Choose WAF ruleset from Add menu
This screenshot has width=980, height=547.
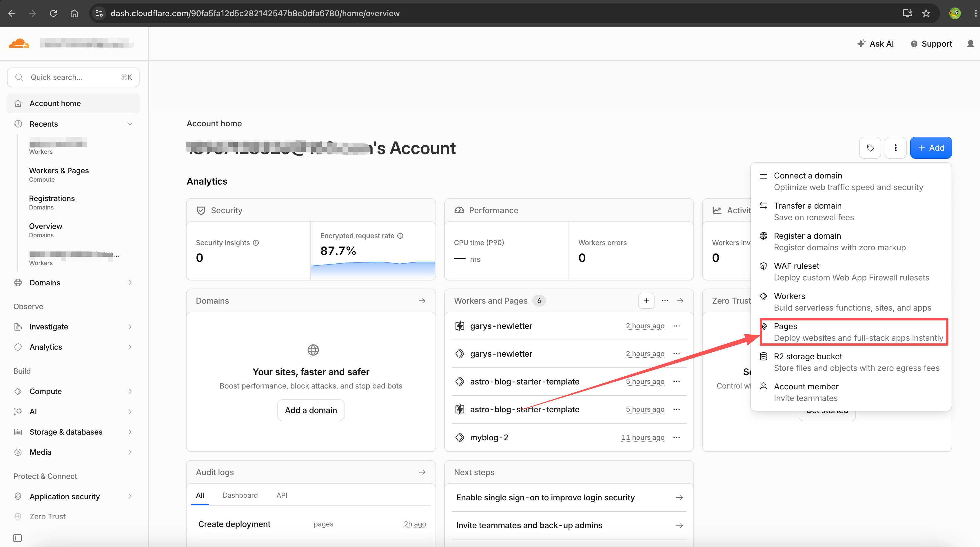pyautogui.click(x=851, y=271)
